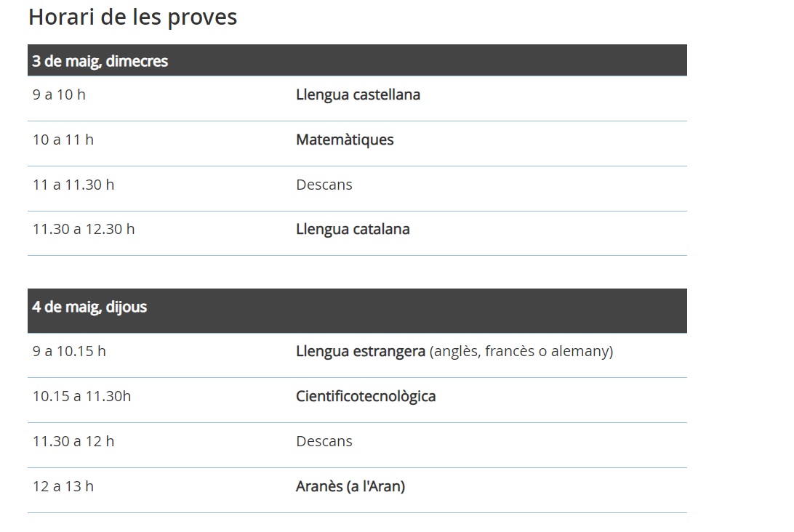Select the "3 de maig, dimecres" table header
The image size is (794, 532).
(x=100, y=61)
